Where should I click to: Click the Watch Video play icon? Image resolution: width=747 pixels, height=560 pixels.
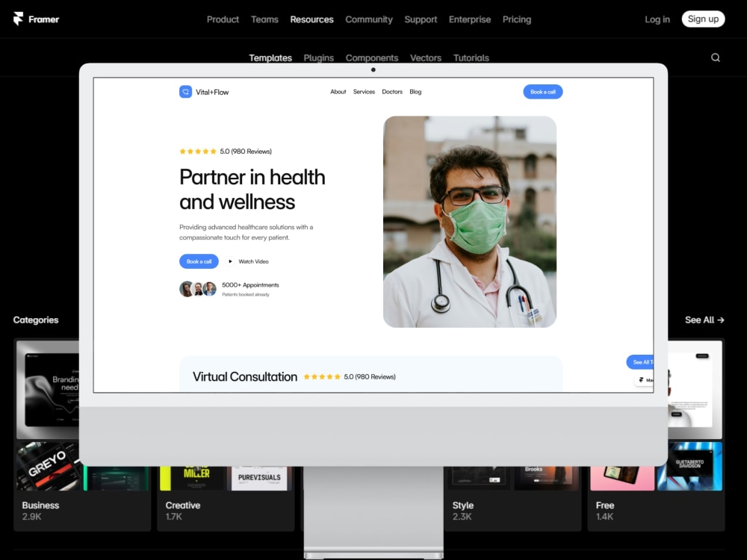pyautogui.click(x=230, y=261)
